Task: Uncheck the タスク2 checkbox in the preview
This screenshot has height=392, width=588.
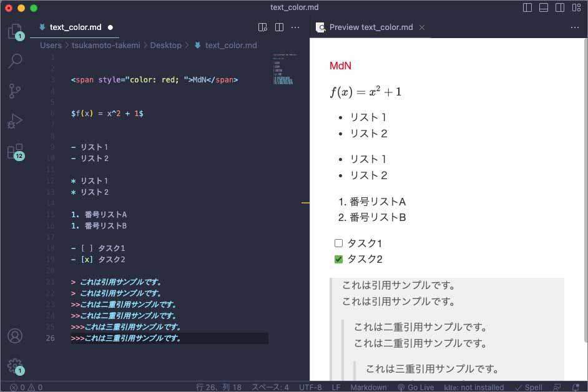Action: pos(338,258)
